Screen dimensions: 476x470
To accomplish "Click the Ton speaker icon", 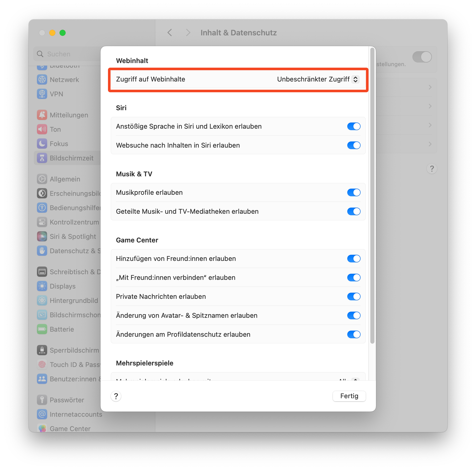I will [x=42, y=129].
